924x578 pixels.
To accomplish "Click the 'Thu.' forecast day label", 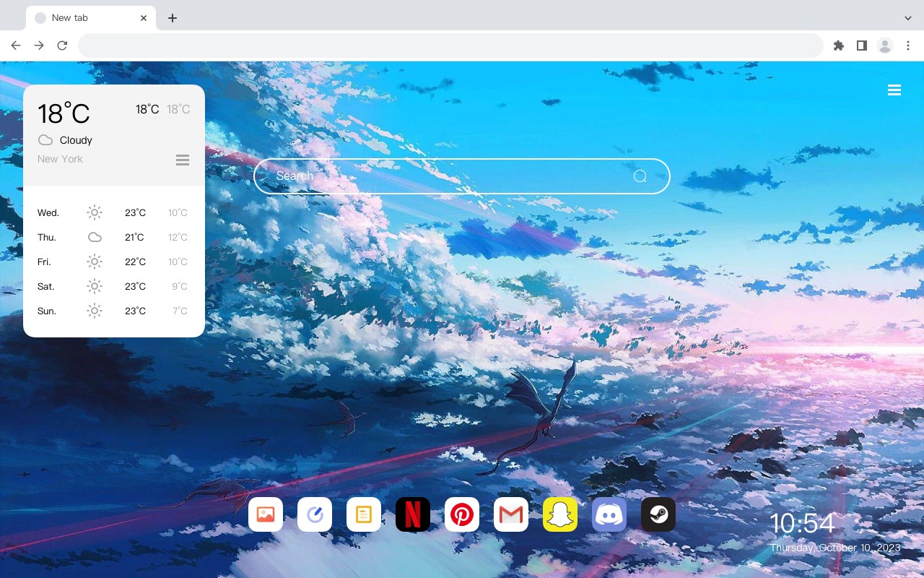I will pyautogui.click(x=47, y=238).
